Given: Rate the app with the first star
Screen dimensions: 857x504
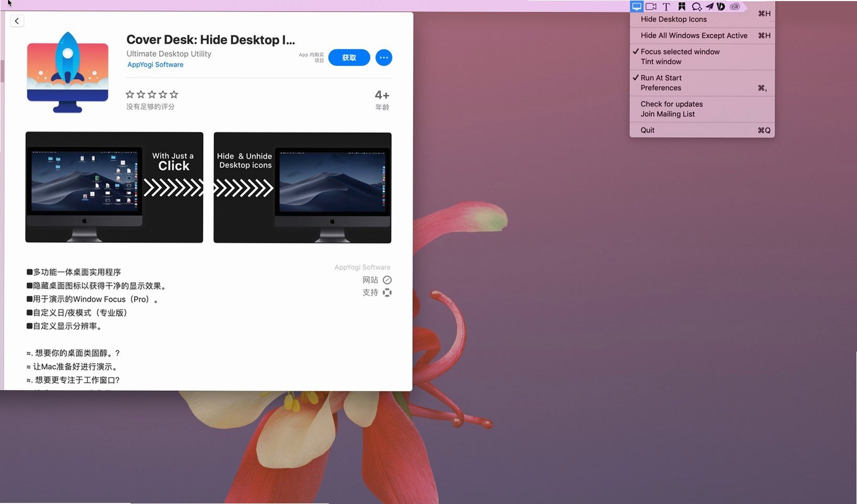Looking at the screenshot, I should coord(130,95).
